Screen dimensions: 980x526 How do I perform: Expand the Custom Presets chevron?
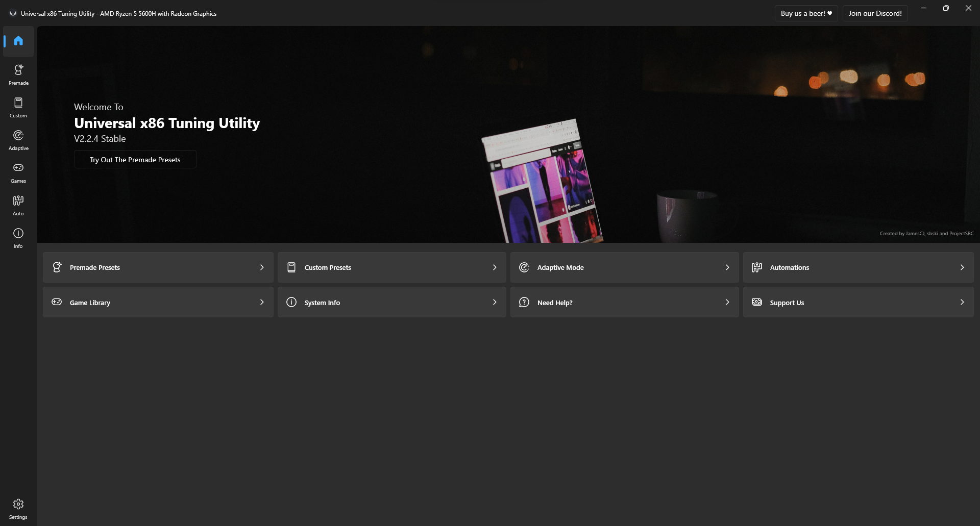[x=495, y=267]
